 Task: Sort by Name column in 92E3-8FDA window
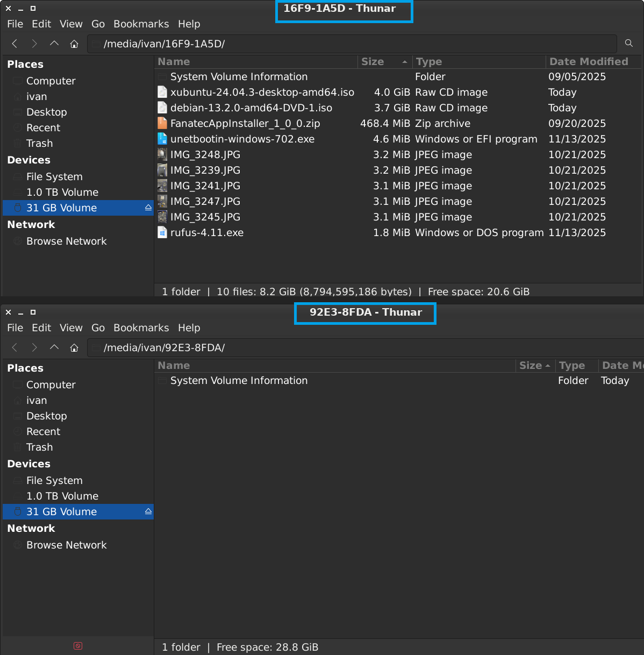click(x=335, y=365)
